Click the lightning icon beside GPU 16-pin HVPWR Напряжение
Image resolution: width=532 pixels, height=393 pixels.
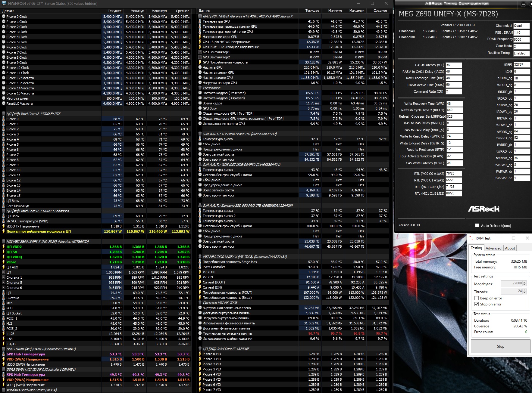(200, 42)
